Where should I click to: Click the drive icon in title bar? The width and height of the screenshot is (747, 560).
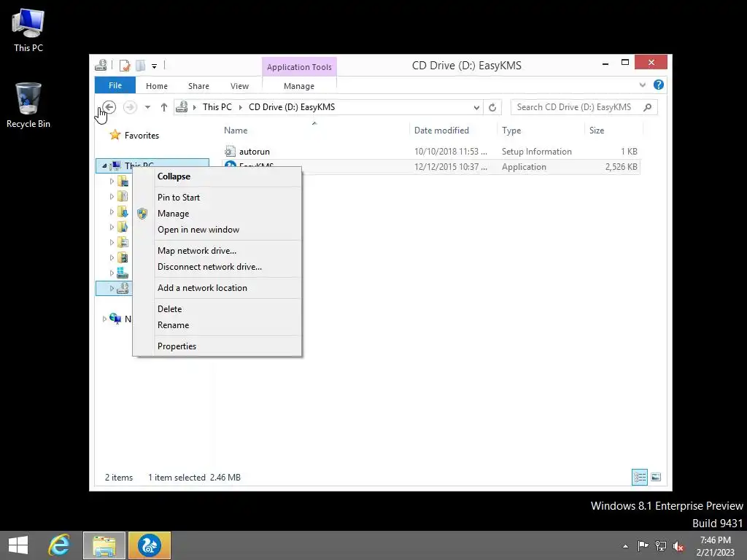pyautogui.click(x=101, y=65)
